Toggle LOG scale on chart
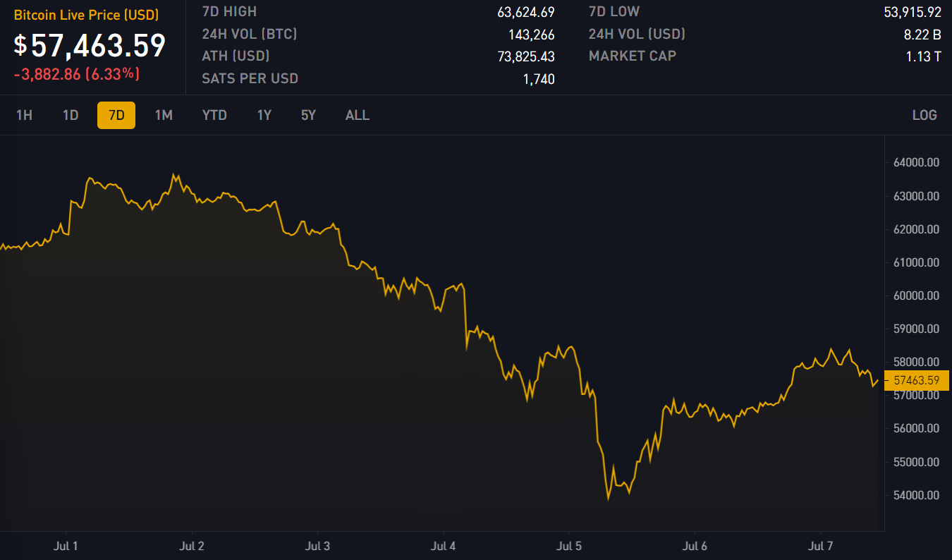 tap(924, 115)
